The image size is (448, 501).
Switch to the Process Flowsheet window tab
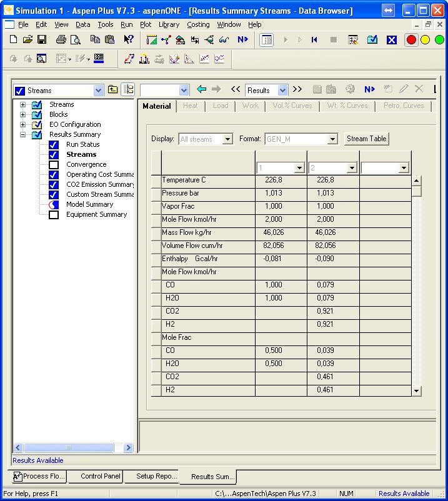(x=38, y=476)
